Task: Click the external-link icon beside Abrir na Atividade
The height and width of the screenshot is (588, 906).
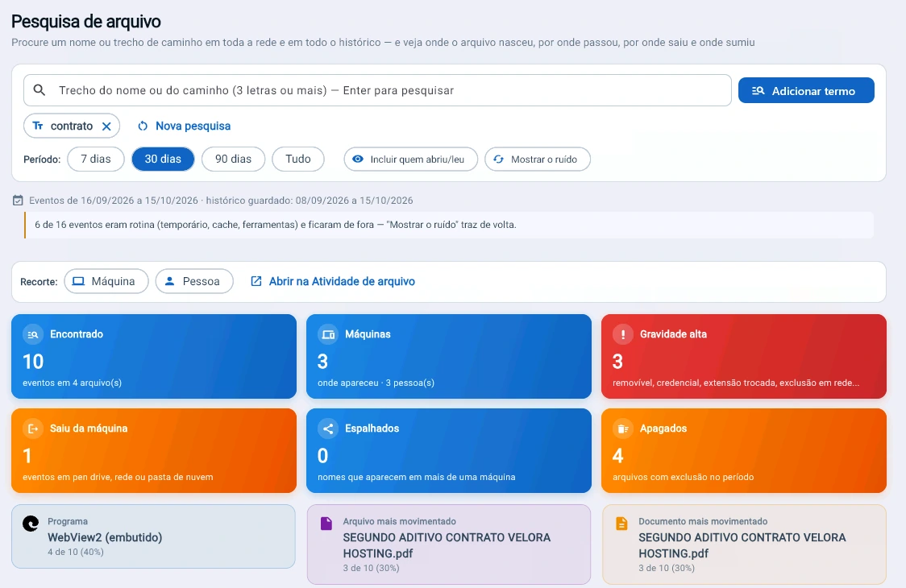Action: (x=256, y=281)
